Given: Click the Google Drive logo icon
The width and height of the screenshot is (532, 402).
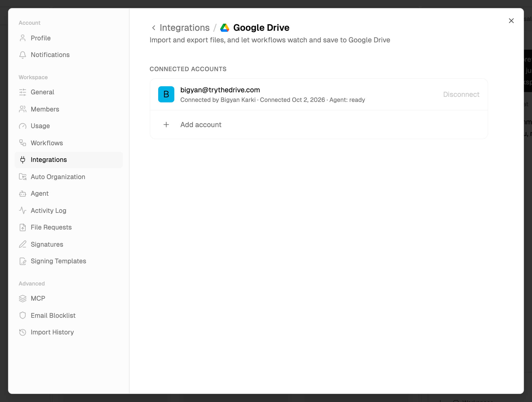Looking at the screenshot, I should point(225,28).
